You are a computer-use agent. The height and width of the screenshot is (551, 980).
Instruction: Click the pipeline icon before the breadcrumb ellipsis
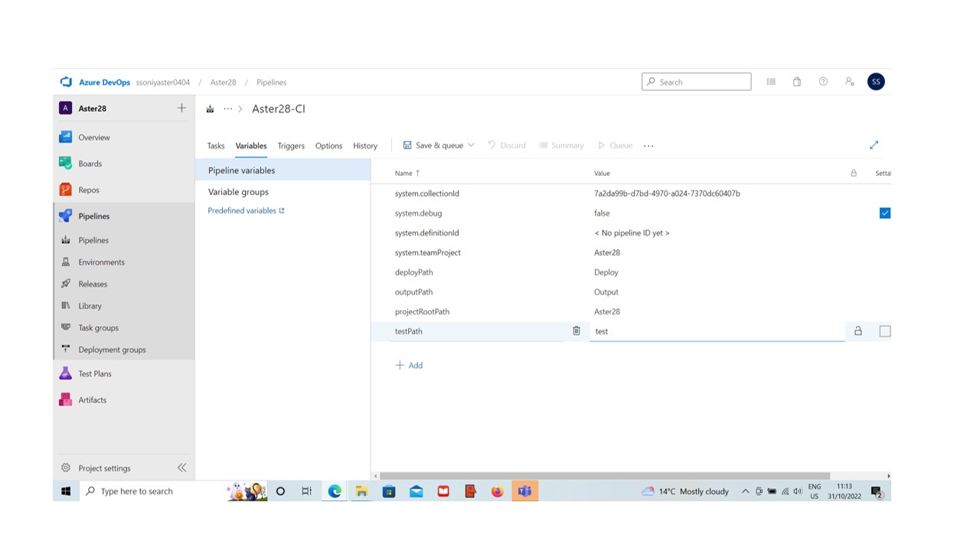click(210, 109)
